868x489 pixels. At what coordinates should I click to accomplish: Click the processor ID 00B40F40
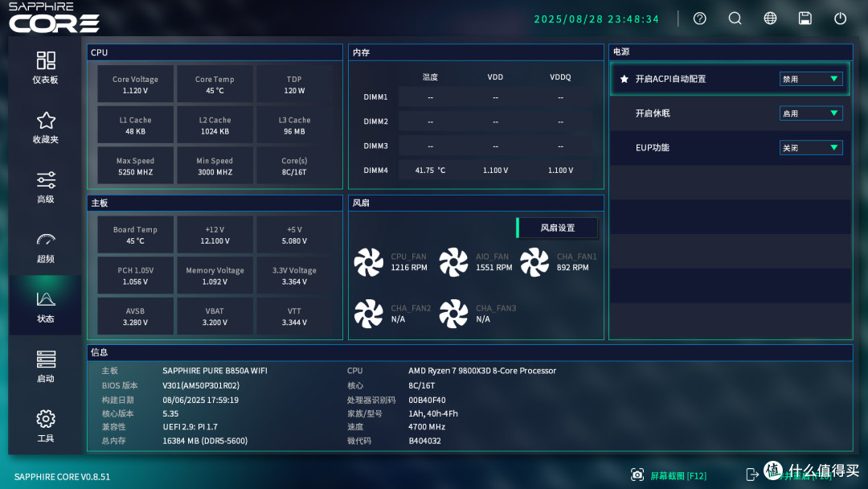coord(427,400)
